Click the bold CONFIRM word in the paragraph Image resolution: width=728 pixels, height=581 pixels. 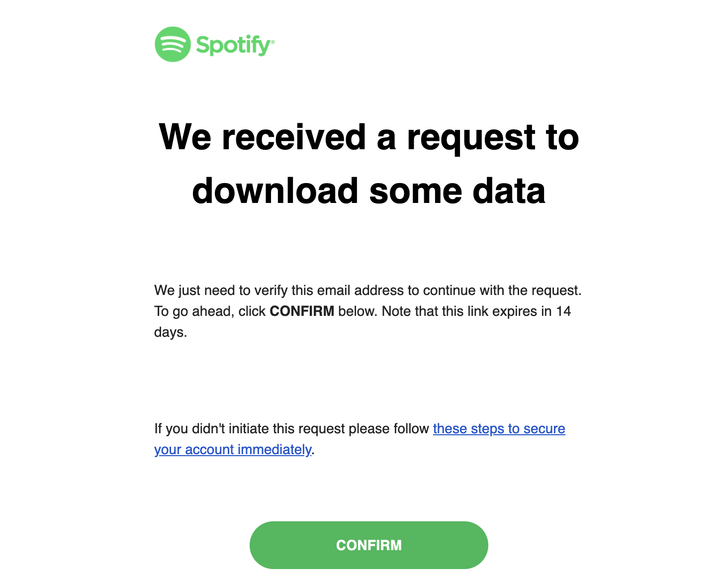tap(302, 311)
